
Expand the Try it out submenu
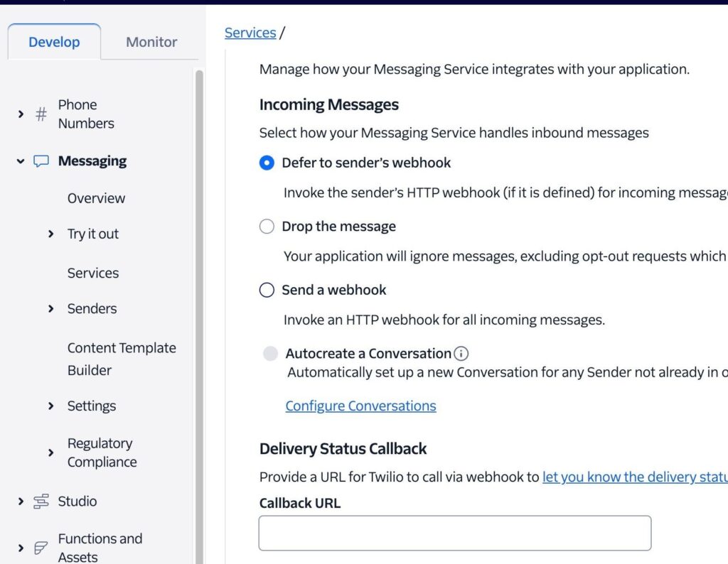51,234
